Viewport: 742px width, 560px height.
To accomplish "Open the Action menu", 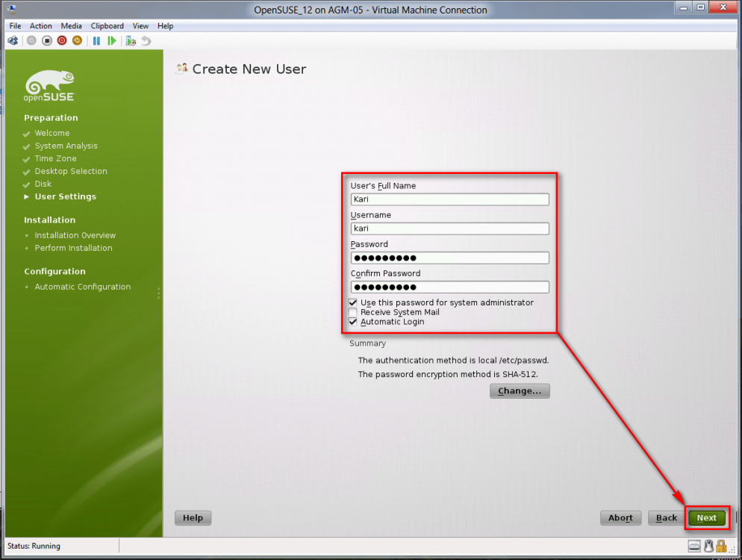I will click(x=41, y=26).
